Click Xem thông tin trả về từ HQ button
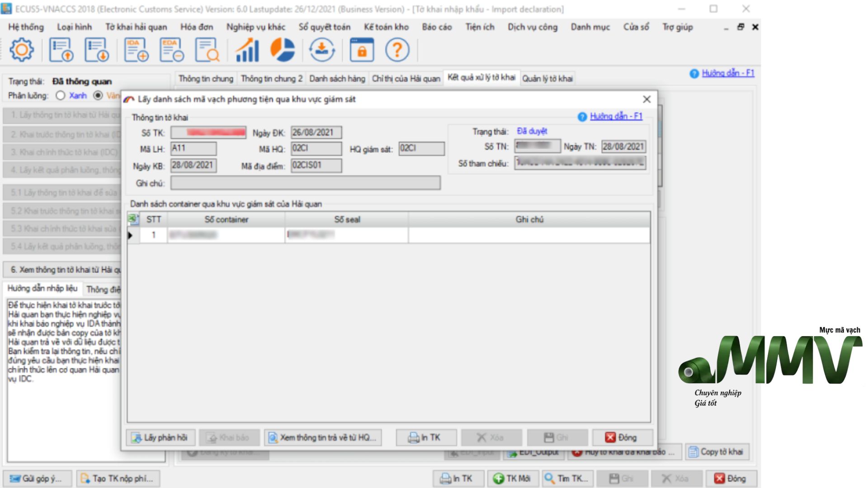The width and height of the screenshot is (868, 488). [323, 437]
